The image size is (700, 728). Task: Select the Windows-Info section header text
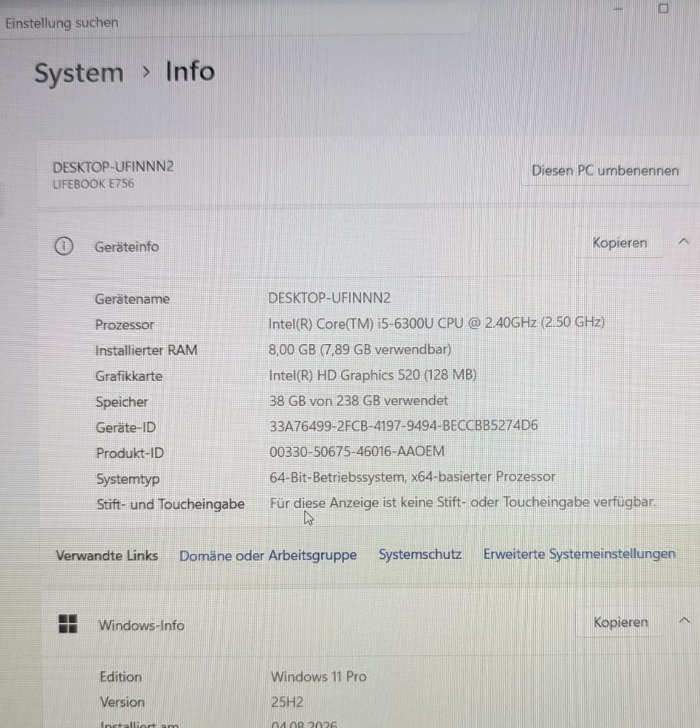[142, 625]
